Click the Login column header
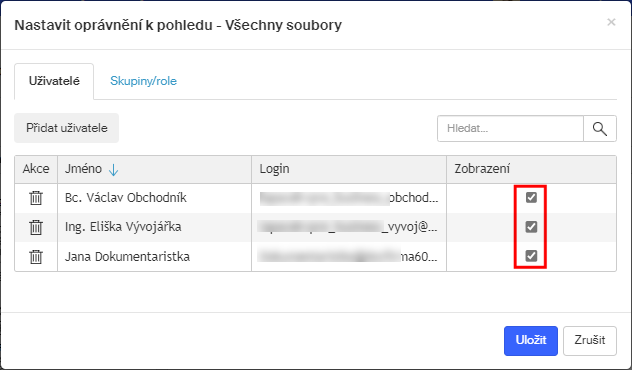The image size is (632, 370). pos(349,169)
